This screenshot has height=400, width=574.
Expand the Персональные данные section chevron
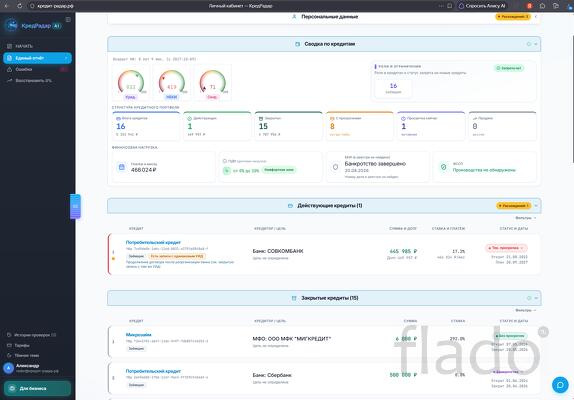pos(536,17)
